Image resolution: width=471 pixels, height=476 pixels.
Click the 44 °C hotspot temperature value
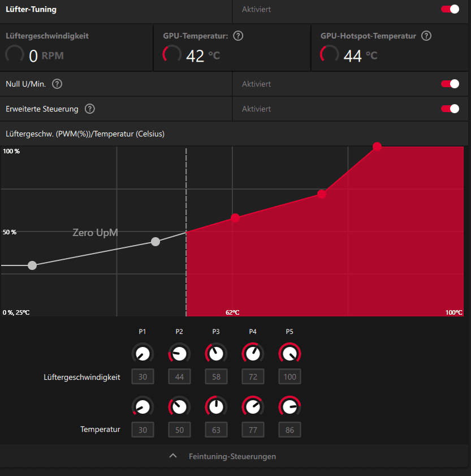pyautogui.click(x=360, y=56)
